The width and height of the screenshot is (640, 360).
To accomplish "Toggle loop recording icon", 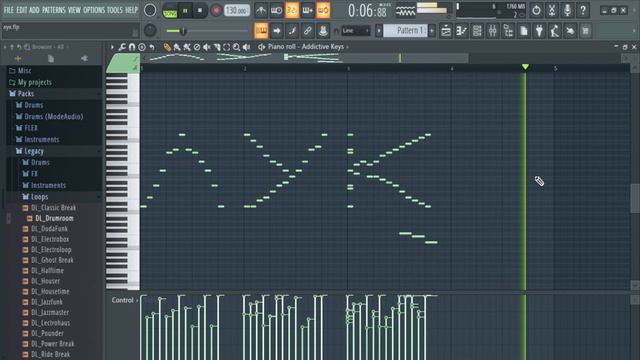I will (323, 10).
